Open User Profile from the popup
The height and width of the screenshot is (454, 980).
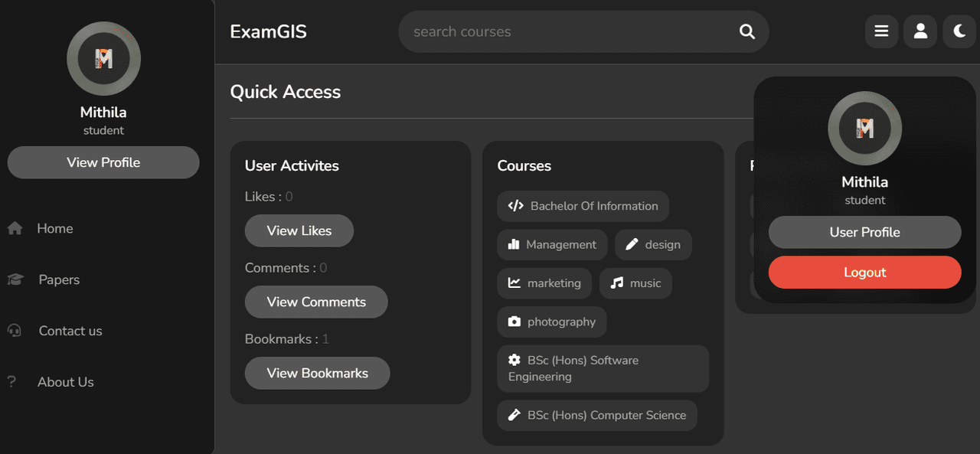864,232
